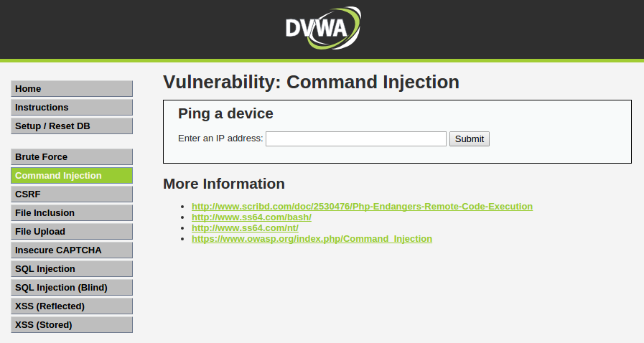Select SQL Injection (Blind) entry
The image size is (644, 343).
72,288
